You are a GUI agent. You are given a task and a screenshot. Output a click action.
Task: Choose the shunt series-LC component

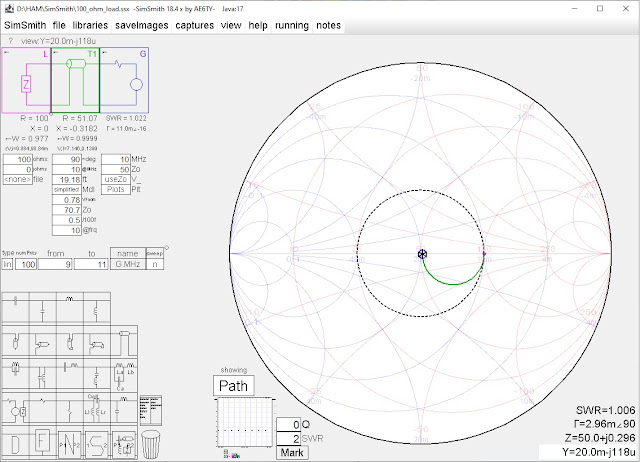coord(97,375)
